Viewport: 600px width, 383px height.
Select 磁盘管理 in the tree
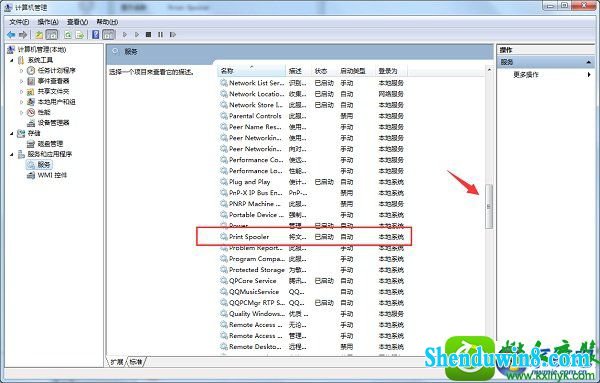[50, 143]
